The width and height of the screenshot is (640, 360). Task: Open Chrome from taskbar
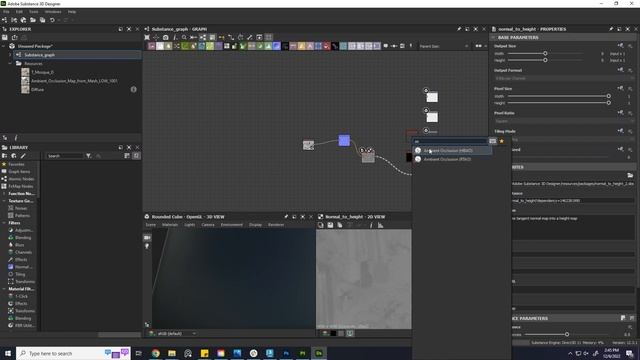click(x=156, y=353)
